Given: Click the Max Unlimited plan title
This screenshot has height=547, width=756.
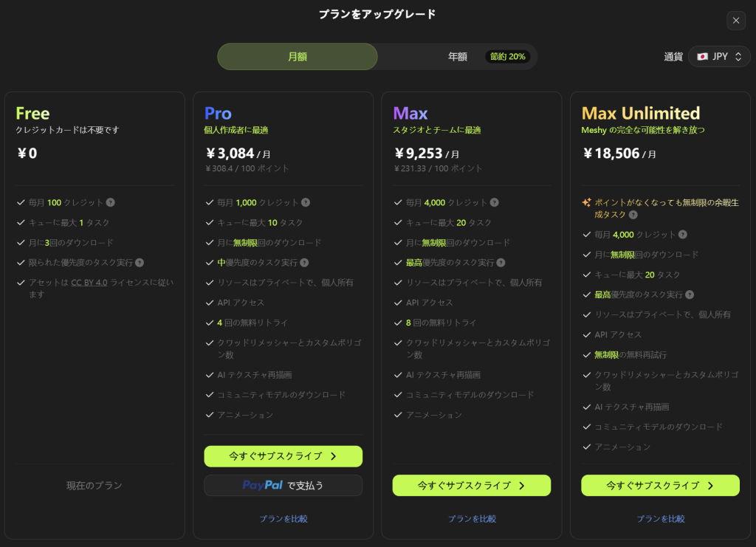Looking at the screenshot, I should click(640, 113).
